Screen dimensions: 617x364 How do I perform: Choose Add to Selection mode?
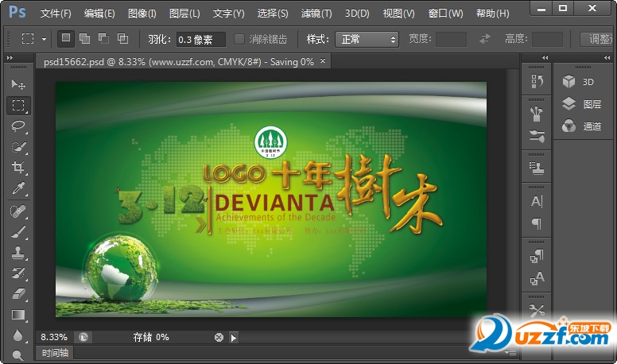(x=84, y=39)
